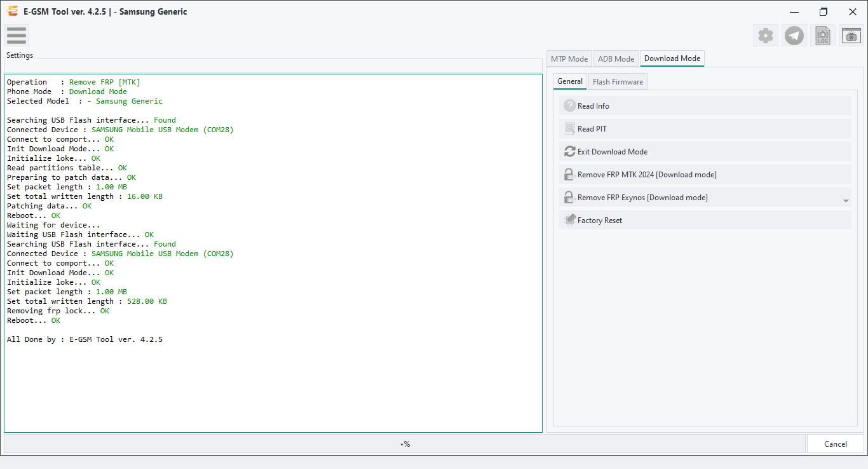Open the hamburger main menu
The height and width of the screenshot is (469, 868).
17,36
